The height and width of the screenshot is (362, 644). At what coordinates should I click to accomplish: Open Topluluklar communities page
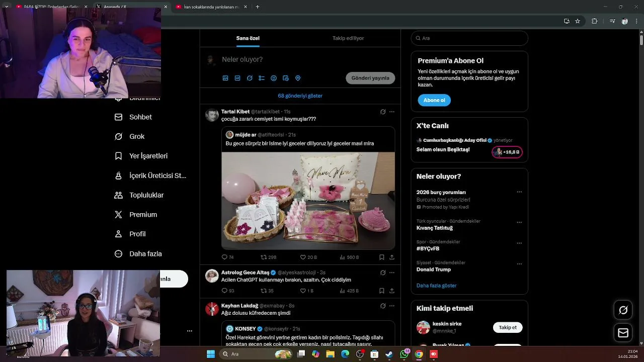[x=139, y=195]
